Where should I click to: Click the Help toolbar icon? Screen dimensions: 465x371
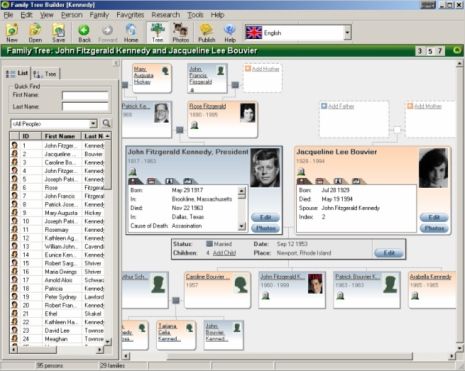point(230,33)
